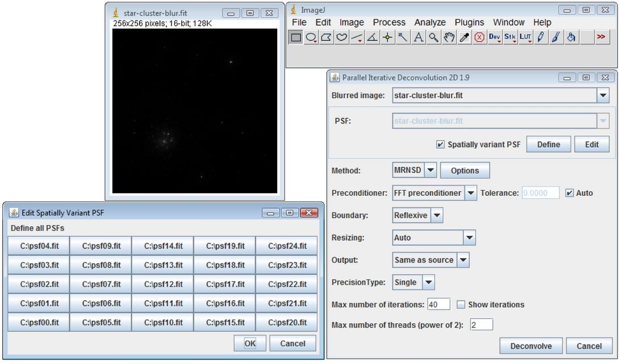Select the Magnifying glass tool
The width and height of the screenshot is (619, 364).
(x=434, y=37)
